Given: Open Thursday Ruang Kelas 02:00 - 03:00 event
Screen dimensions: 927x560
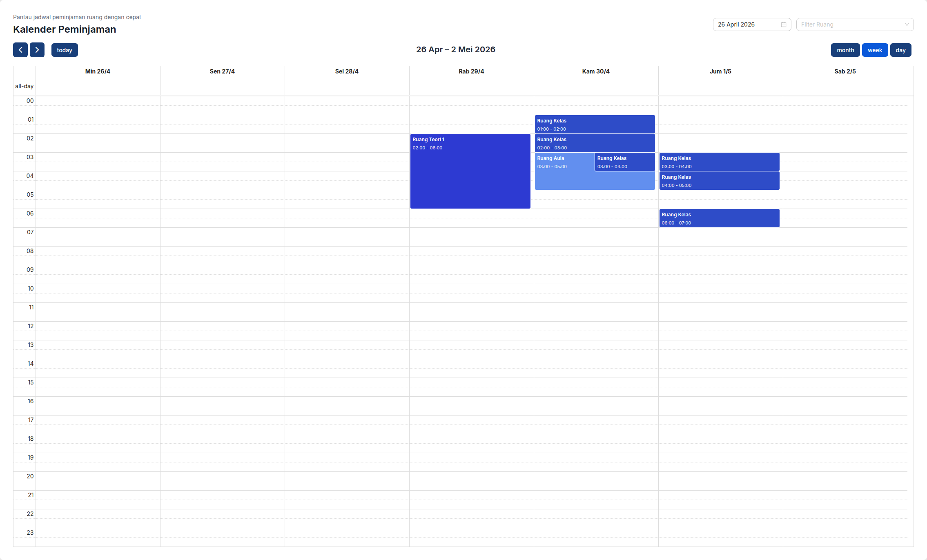Looking at the screenshot, I should tap(595, 143).
